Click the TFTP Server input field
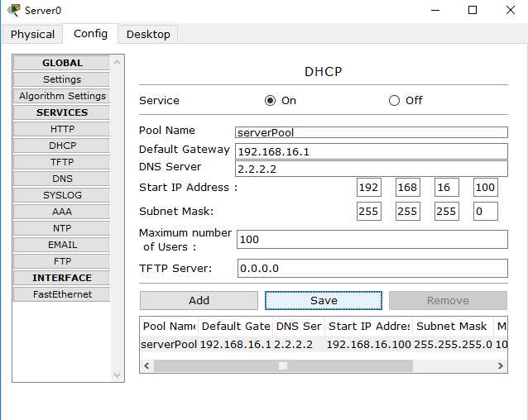 point(372,269)
